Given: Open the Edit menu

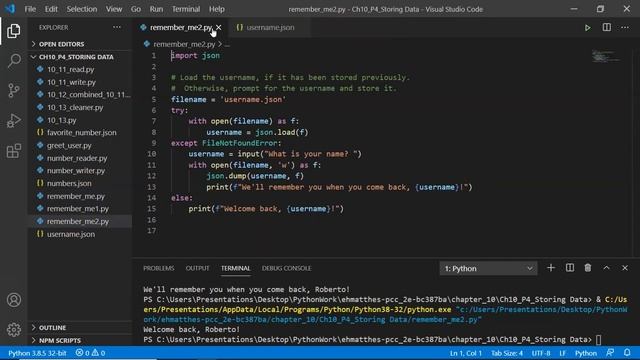Looking at the screenshot, I should pos(51,9).
